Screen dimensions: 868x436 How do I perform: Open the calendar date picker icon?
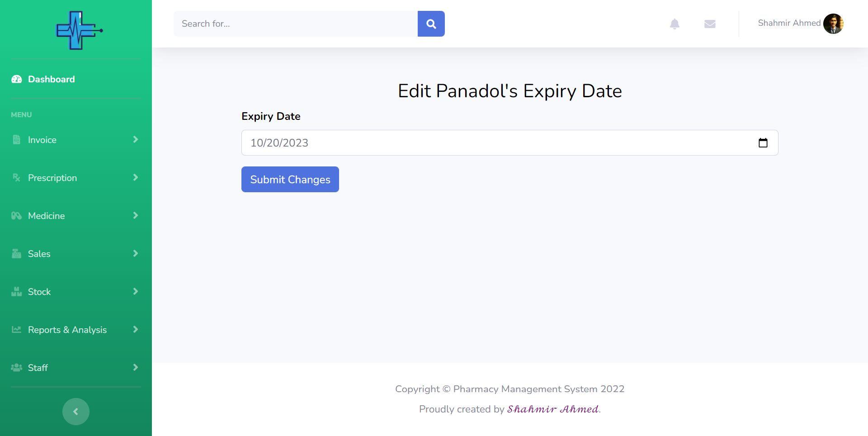click(x=763, y=143)
